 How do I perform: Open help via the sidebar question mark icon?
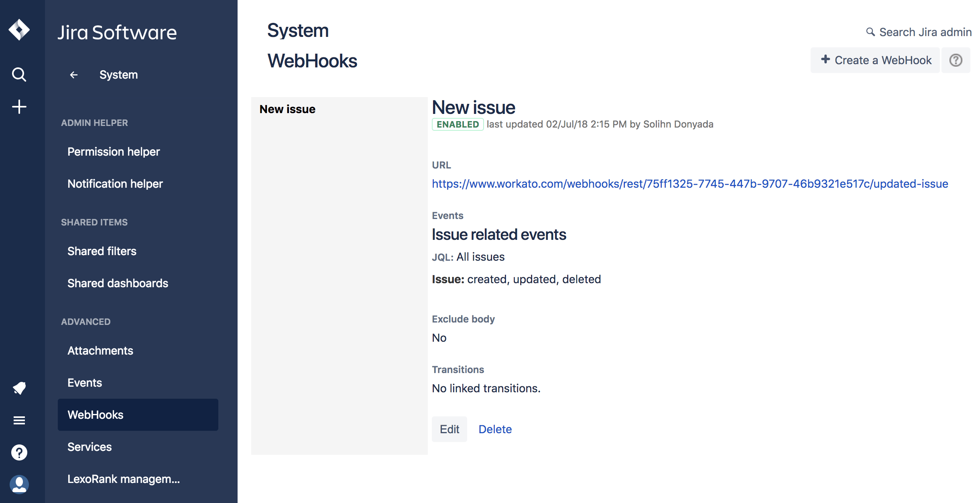pyautogui.click(x=19, y=452)
